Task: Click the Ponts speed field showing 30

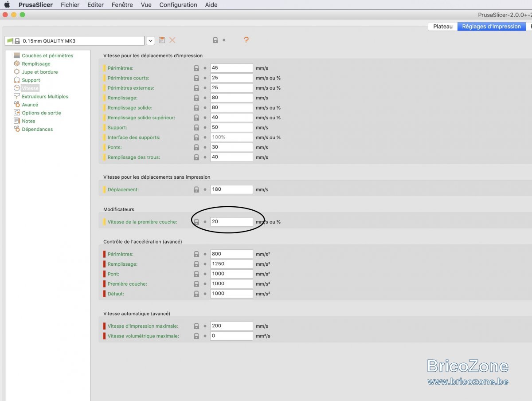Action: tap(231, 147)
